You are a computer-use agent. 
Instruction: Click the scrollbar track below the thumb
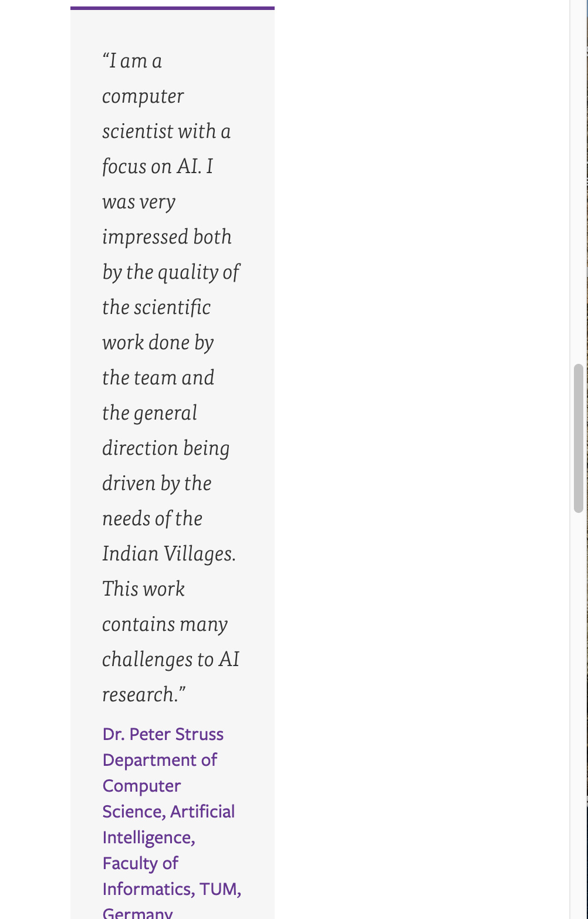pos(579,716)
